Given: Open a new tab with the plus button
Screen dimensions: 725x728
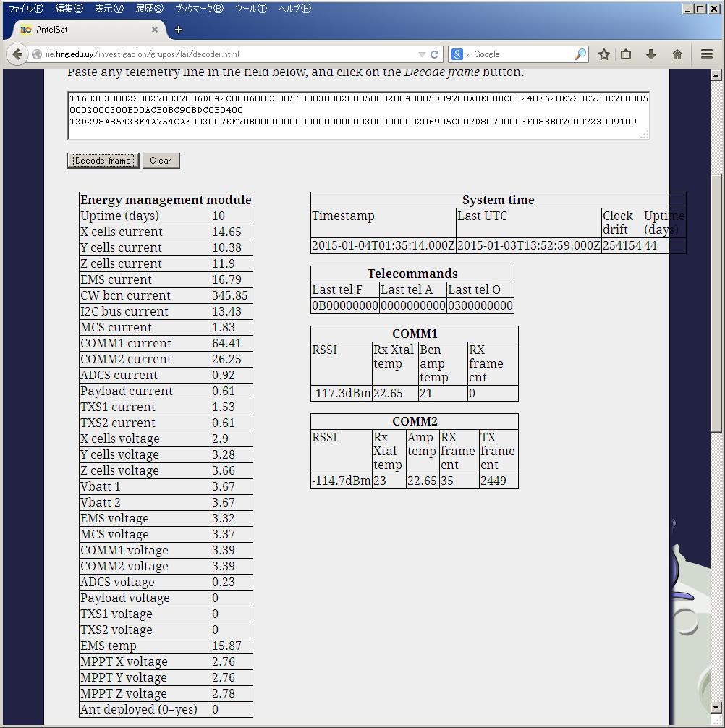Looking at the screenshot, I should [x=179, y=30].
